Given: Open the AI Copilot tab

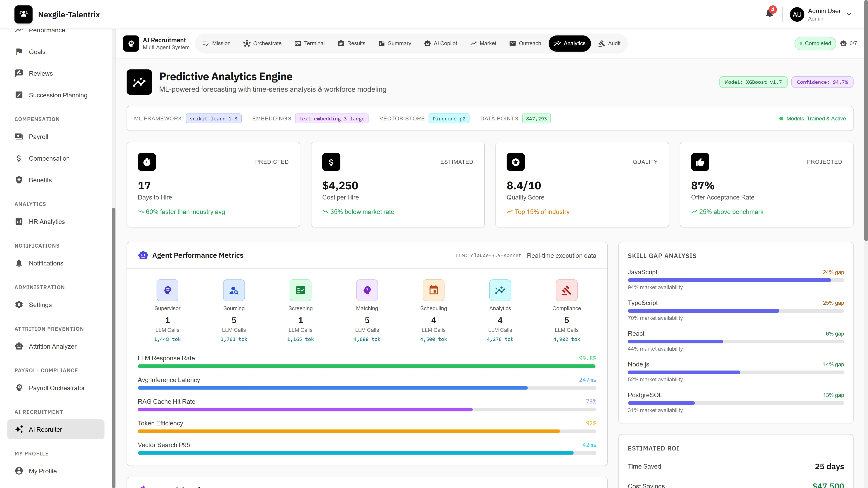Looking at the screenshot, I should click(440, 43).
